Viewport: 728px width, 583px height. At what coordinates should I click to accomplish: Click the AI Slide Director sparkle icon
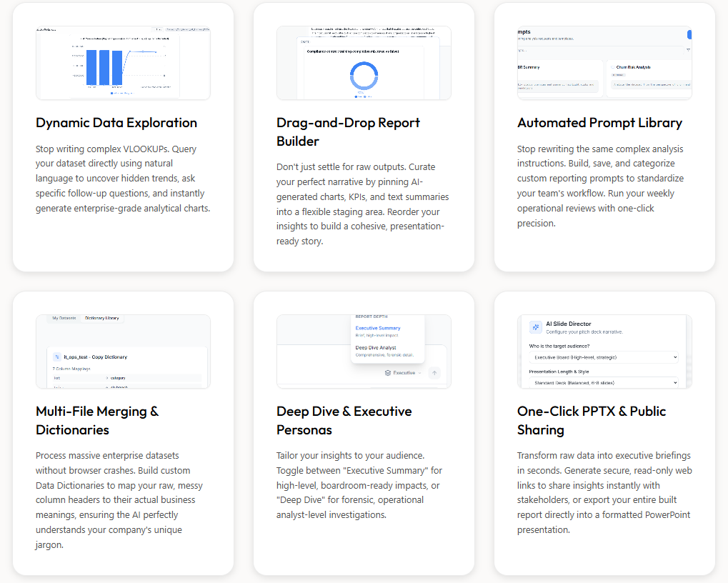coord(535,327)
